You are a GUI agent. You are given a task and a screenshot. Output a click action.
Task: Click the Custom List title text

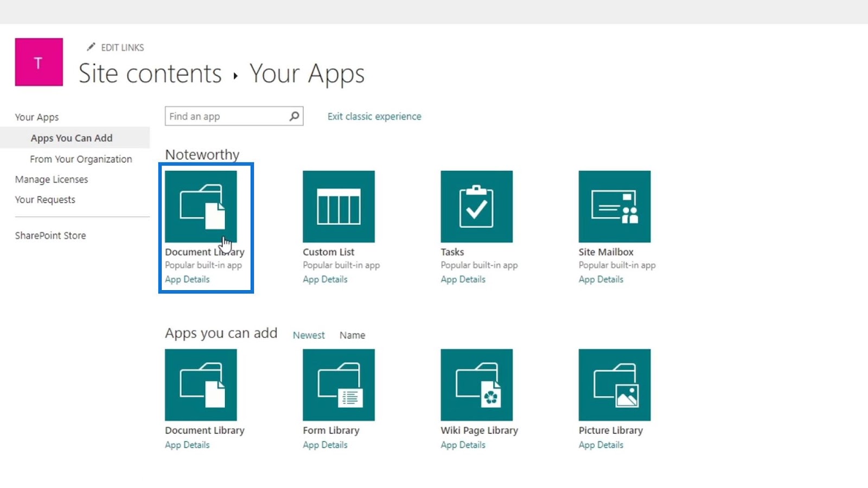[328, 252]
